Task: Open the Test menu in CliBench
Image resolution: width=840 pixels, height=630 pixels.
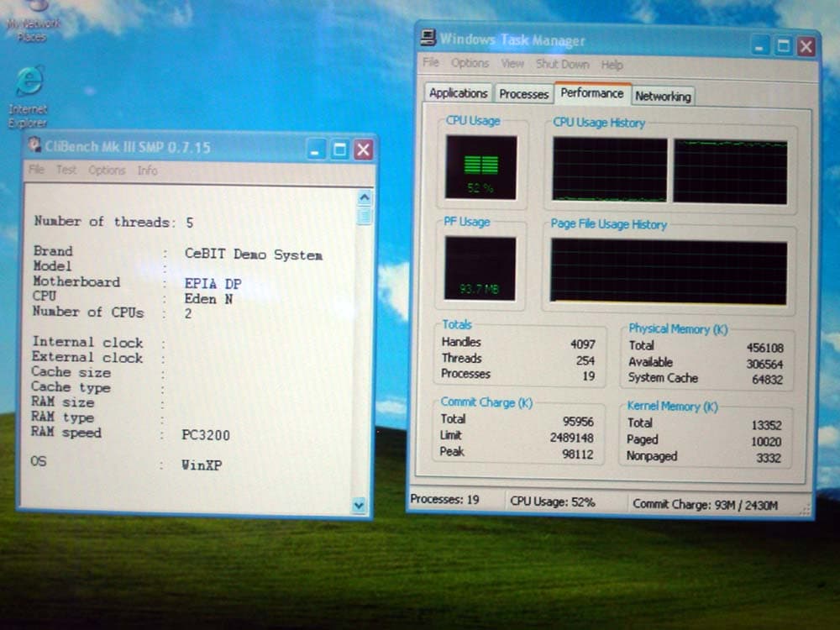Action: (66, 170)
